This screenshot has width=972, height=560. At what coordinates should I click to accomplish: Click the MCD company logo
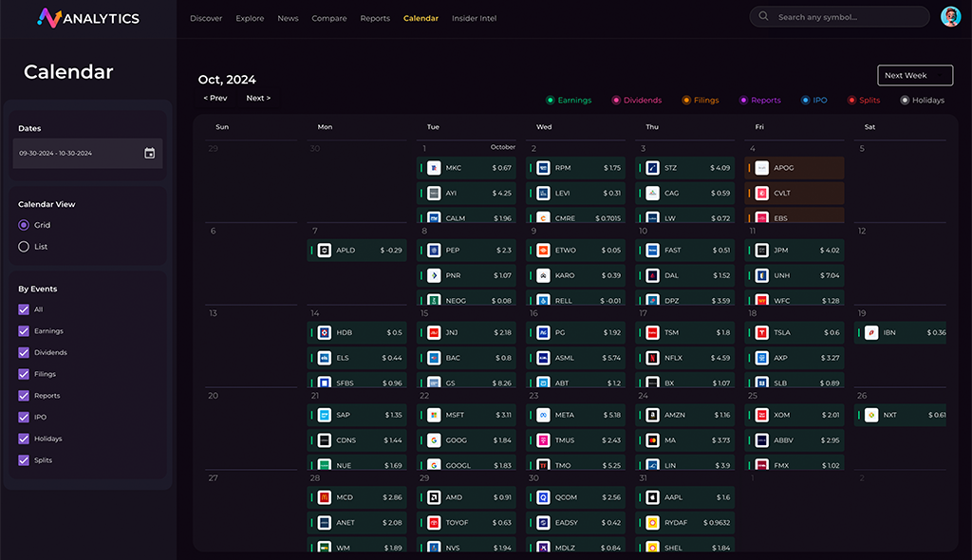325,497
